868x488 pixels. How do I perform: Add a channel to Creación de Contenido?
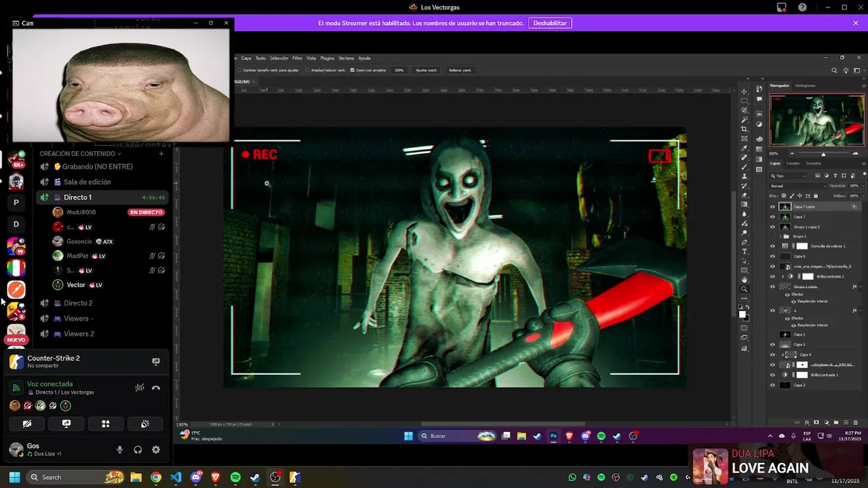161,154
